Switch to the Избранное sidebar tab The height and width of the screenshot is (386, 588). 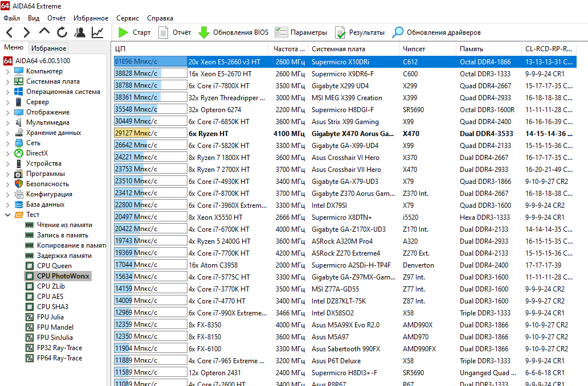click(49, 48)
